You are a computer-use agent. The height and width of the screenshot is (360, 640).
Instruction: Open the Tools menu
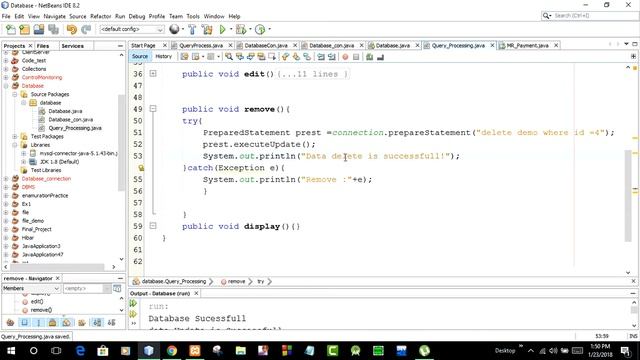click(x=193, y=16)
